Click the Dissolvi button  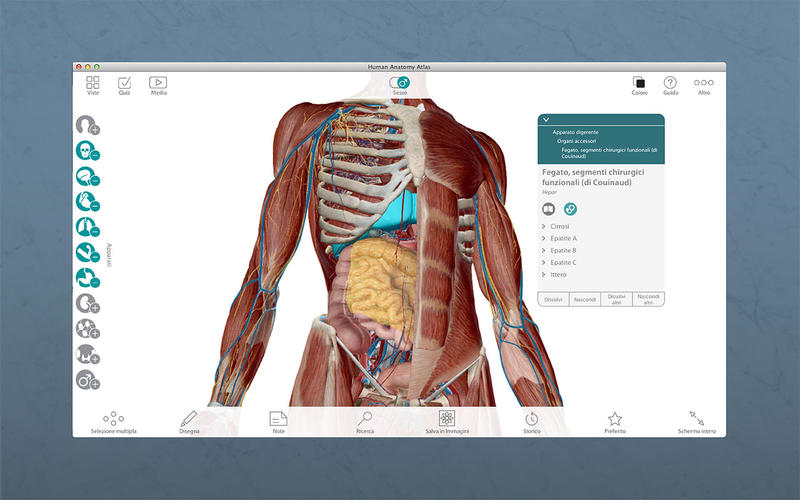click(x=553, y=299)
